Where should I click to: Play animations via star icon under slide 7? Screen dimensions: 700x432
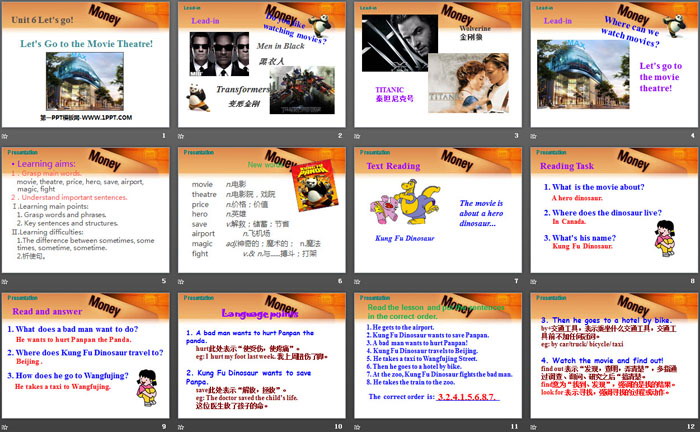coord(357,282)
